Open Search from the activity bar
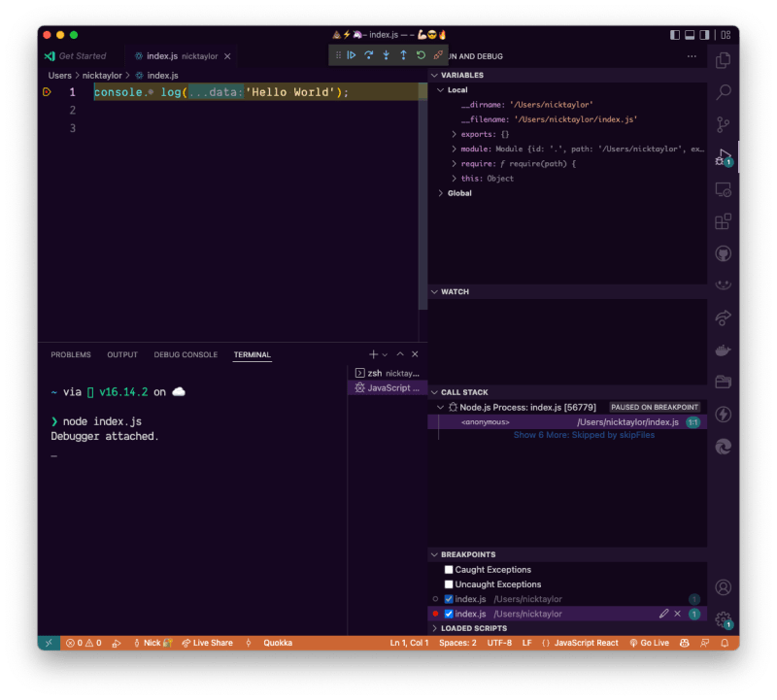Image resolution: width=777 pixels, height=700 pixels. (723, 92)
